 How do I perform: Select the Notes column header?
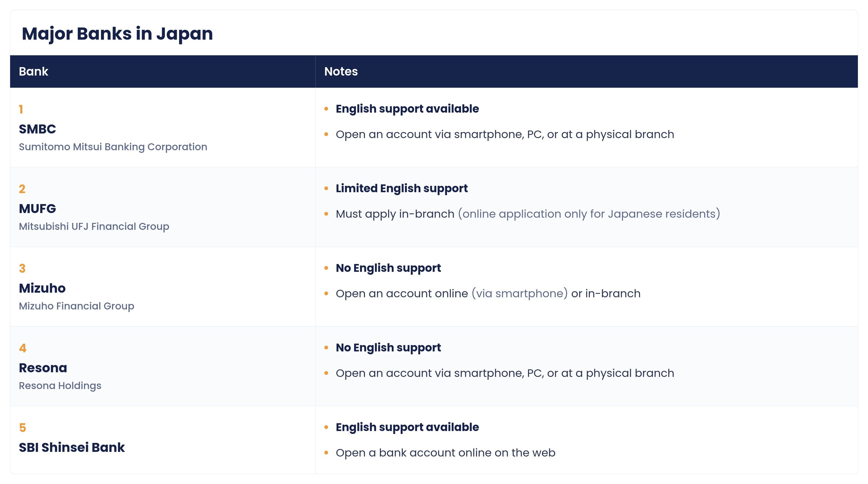(x=341, y=71)
